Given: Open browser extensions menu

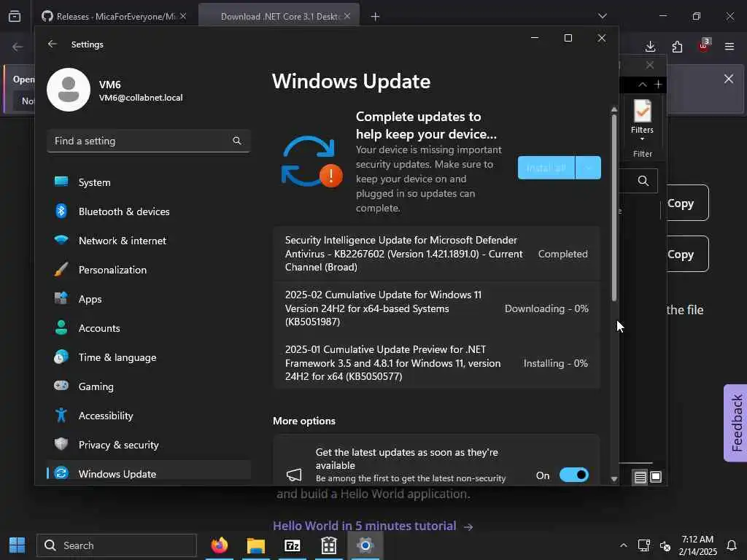Looking at the screenshot, I should 677,47.
